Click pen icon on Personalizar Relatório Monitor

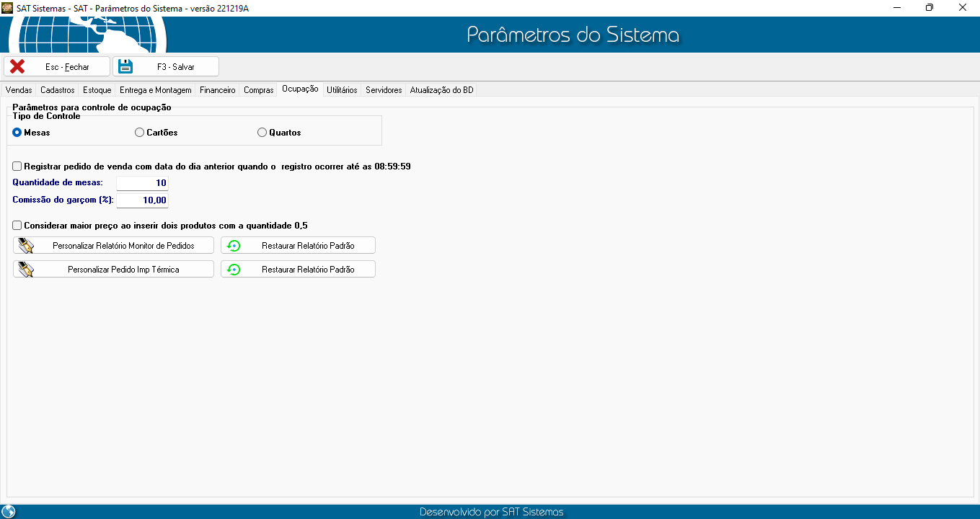[x=26, y=246]
